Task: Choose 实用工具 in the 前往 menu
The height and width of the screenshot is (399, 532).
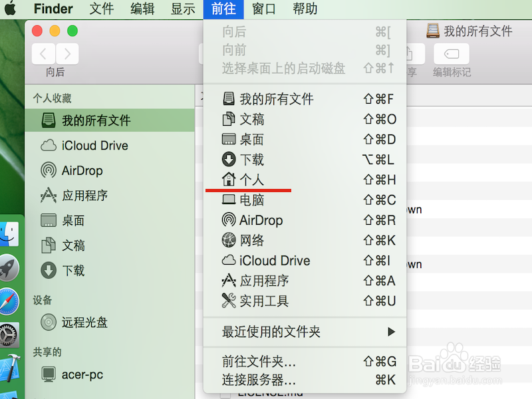Action: click(x=305, y=301)
